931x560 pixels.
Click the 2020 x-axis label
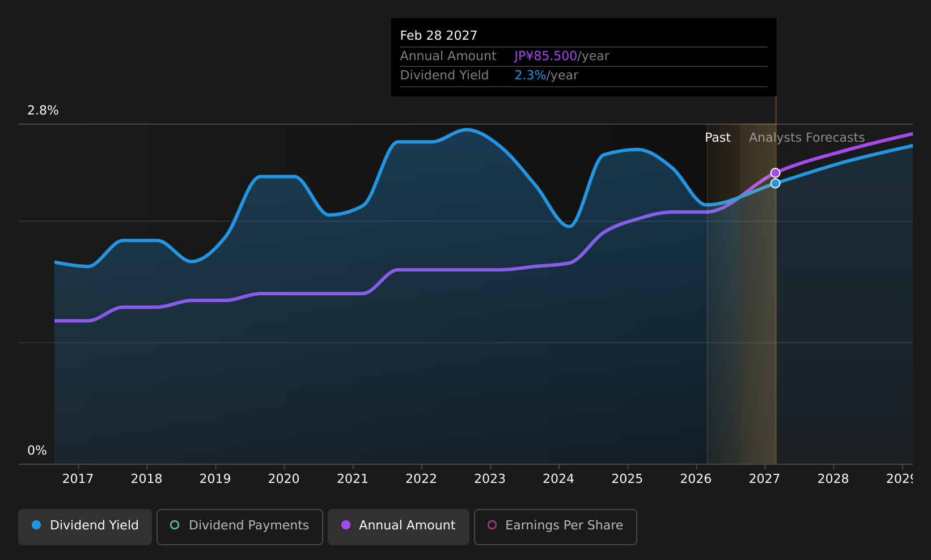pyautogui.click(x=283, y=479)
